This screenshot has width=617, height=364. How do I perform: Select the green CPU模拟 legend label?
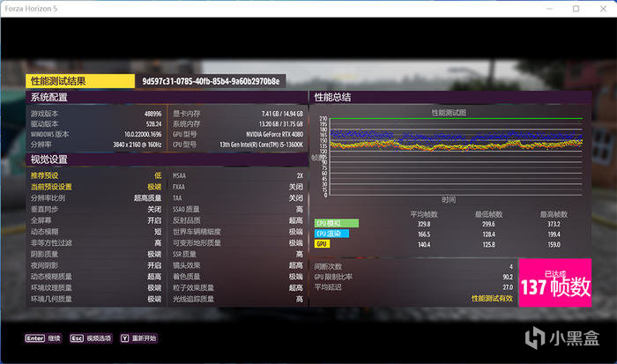point(337,223)
